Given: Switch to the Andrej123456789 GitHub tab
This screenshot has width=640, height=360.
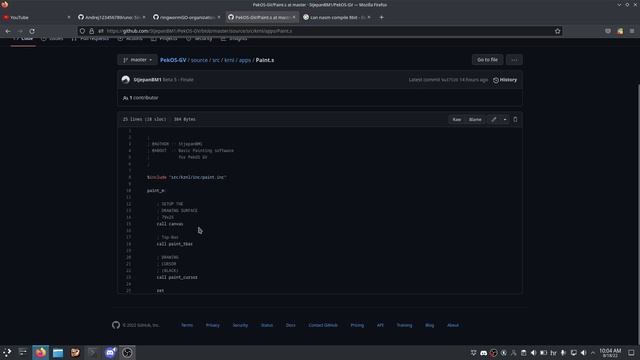Looking at the screenshot, I should tap(111, 18).
